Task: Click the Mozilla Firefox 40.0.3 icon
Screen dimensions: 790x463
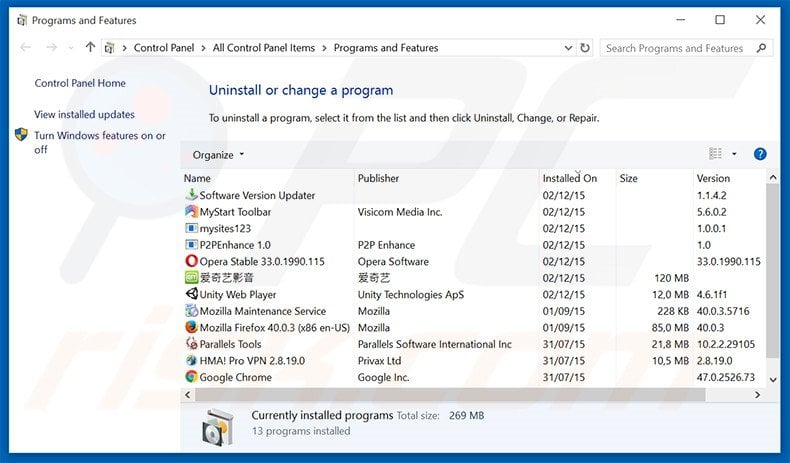Action: tap(191, 327)
